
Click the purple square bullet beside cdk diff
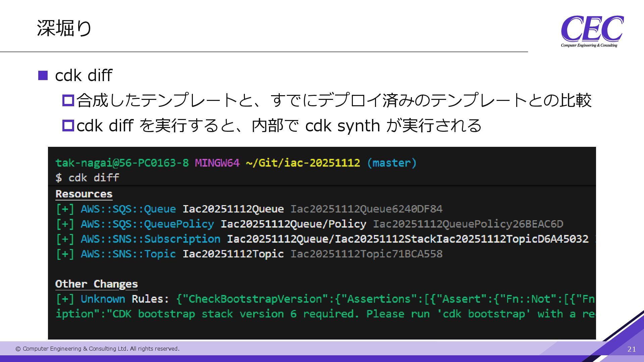pos(43,75)
